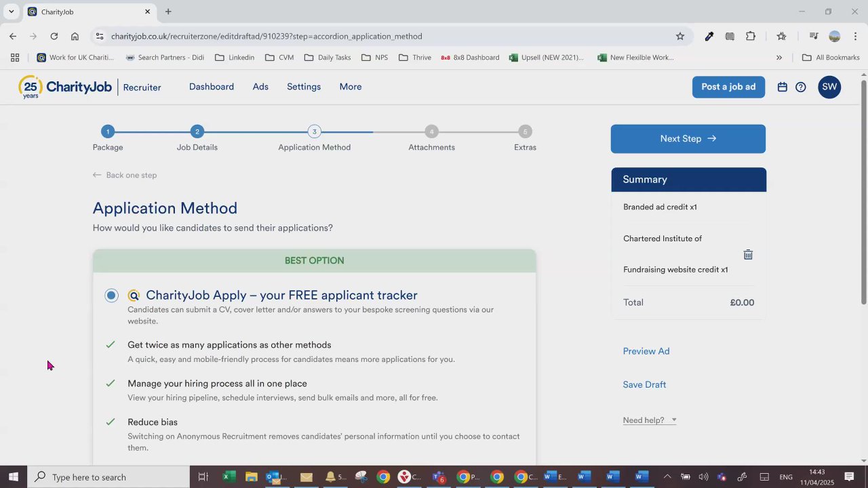Open the help question mark icon
This screenshot has width=868, height=488.
[801, 87]
